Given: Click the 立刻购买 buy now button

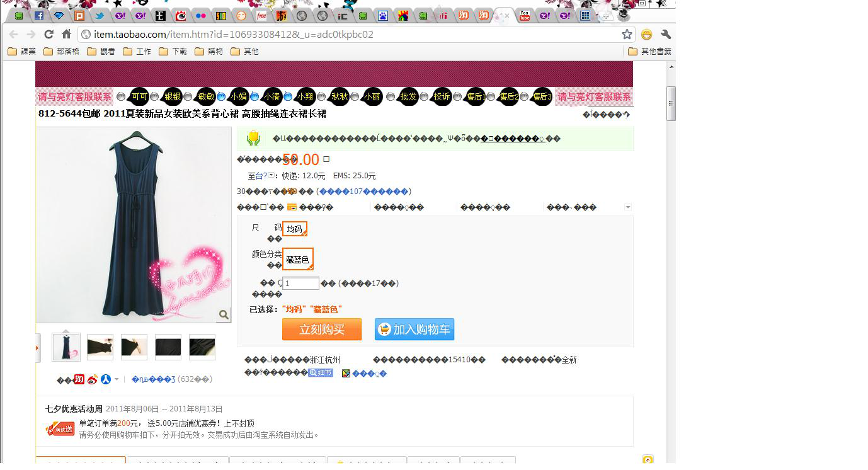Looking at the screenshot, I should click(322, 330).
